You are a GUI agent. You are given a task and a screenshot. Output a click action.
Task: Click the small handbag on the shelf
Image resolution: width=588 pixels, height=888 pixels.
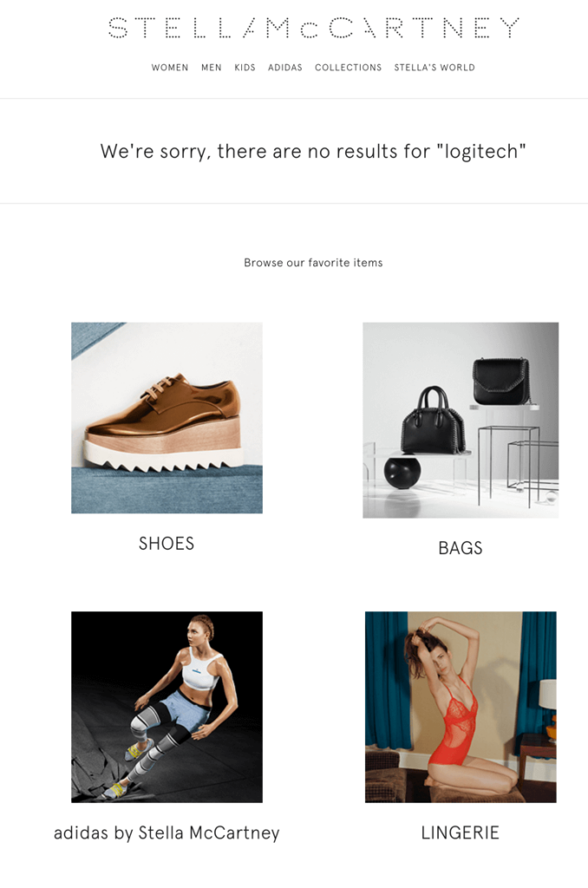pyautogui.click(x=500, y=382)
